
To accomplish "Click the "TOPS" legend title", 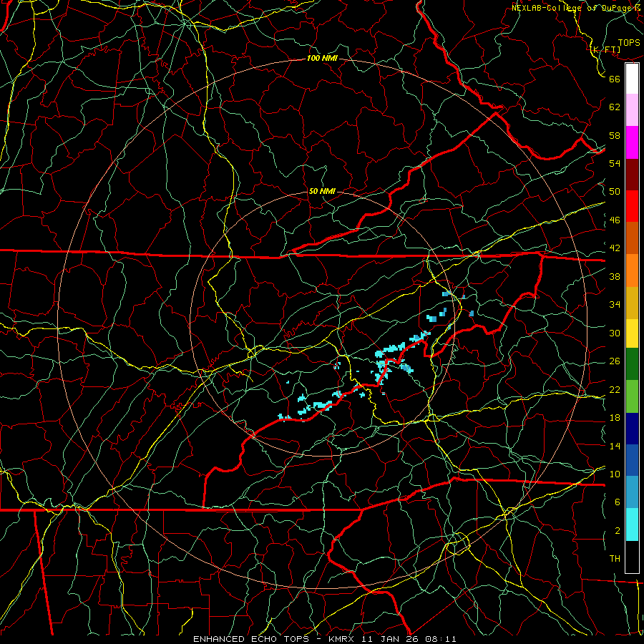I will pyautogui.click(x=629, y=43).
